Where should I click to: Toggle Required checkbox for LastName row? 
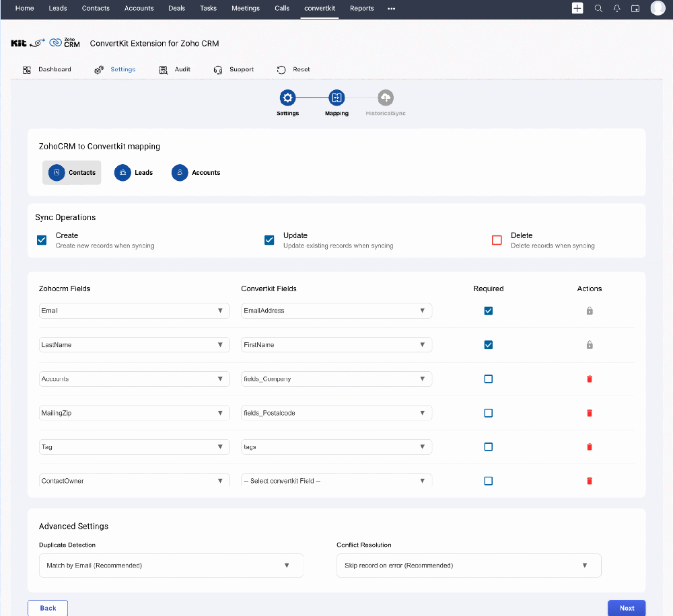488,344
